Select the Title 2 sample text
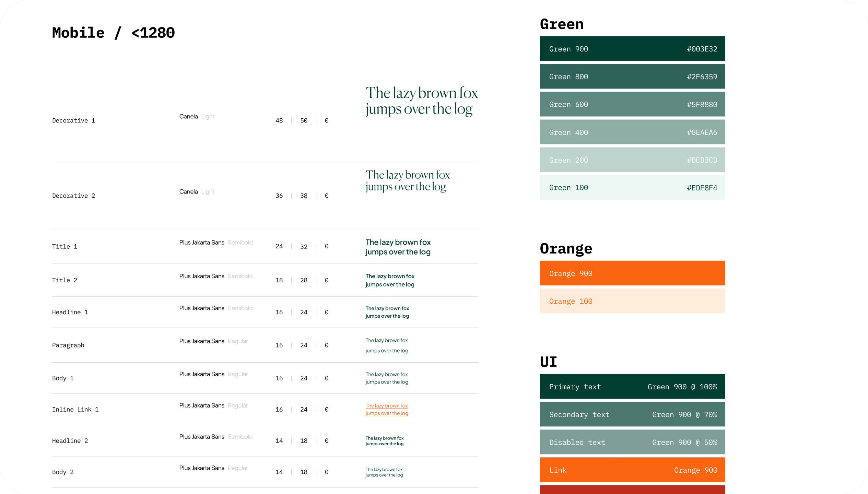868x494 pixels. pos(390,280)
